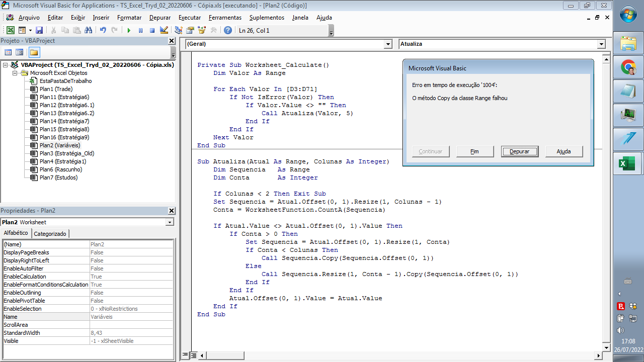Open the Depurar menu
644x362 pixels.
pyautogui.click(x=159, y=18)
